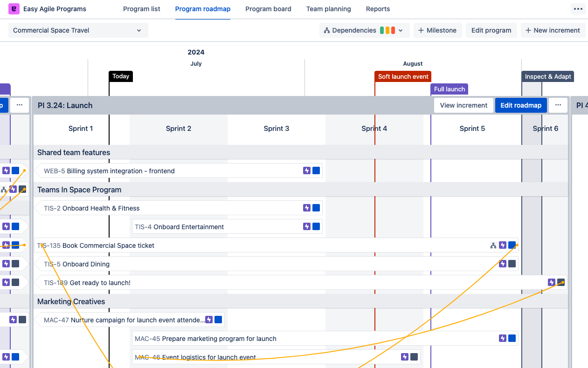The image size is (588, 368).
Task: Open TIS-189 Get ready to launch!
Action: pos(301,283)
